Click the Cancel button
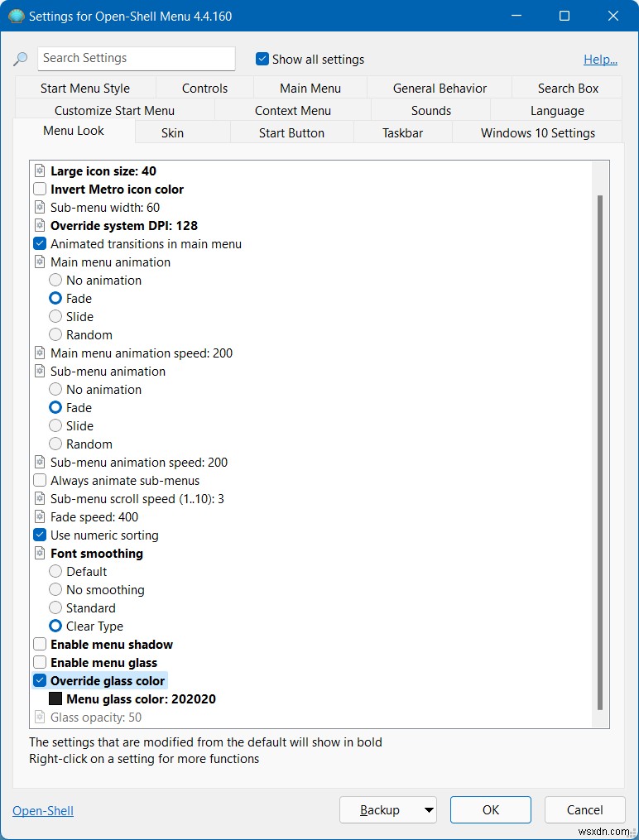The image size is (639, 840). click(585, 810)
